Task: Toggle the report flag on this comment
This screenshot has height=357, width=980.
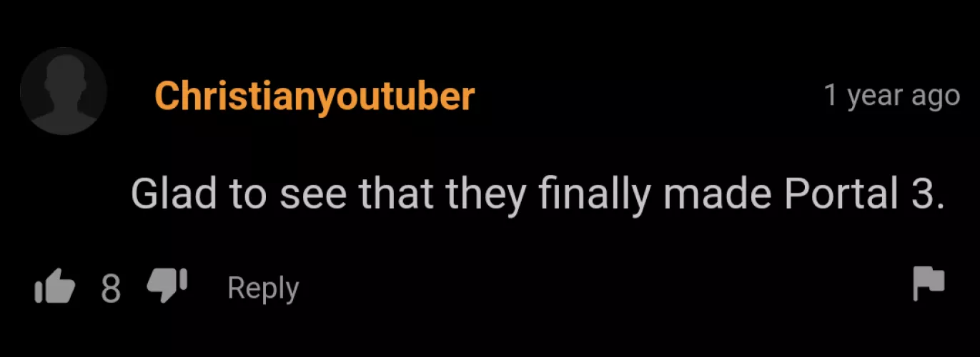Action: click(x=929, y=285)
